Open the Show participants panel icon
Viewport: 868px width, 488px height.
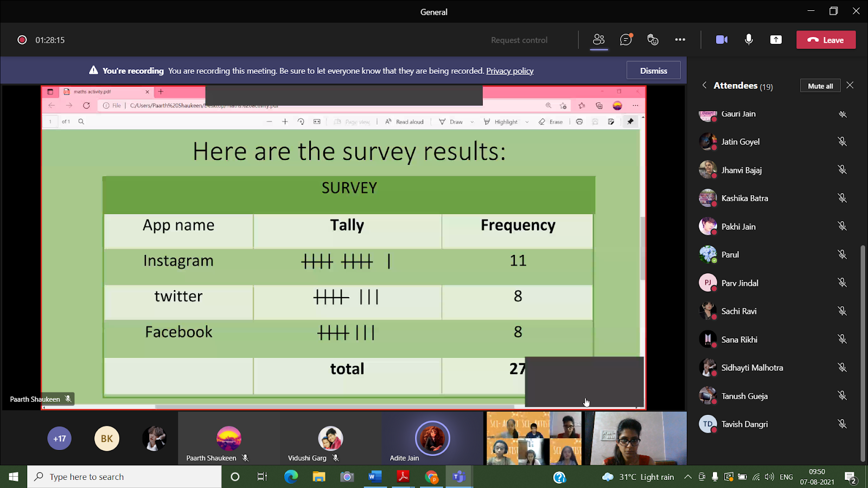599,40
